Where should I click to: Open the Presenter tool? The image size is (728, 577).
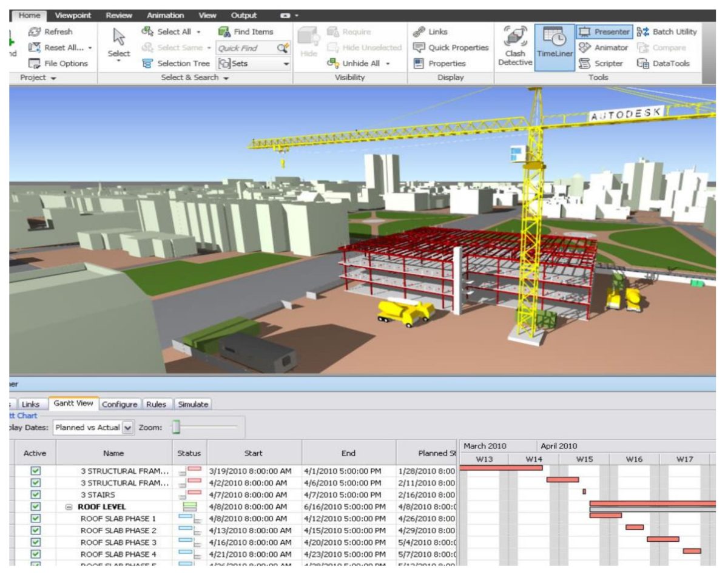604,32
